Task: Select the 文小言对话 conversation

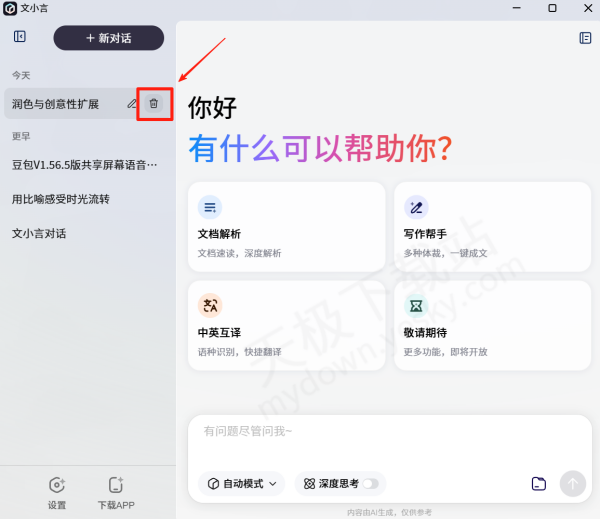Action: tap(40, 234)
